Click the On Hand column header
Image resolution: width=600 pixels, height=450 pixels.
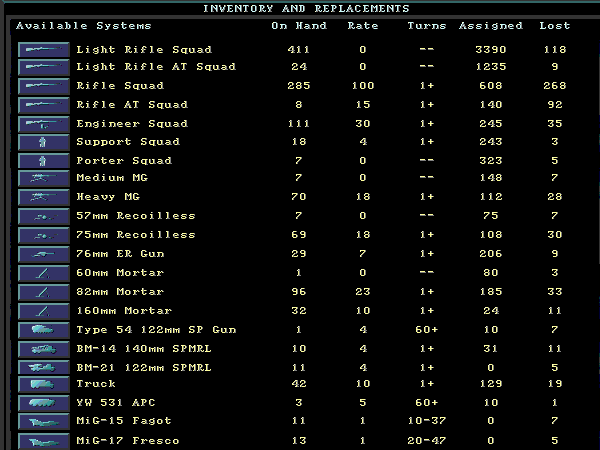pos(299,26)
